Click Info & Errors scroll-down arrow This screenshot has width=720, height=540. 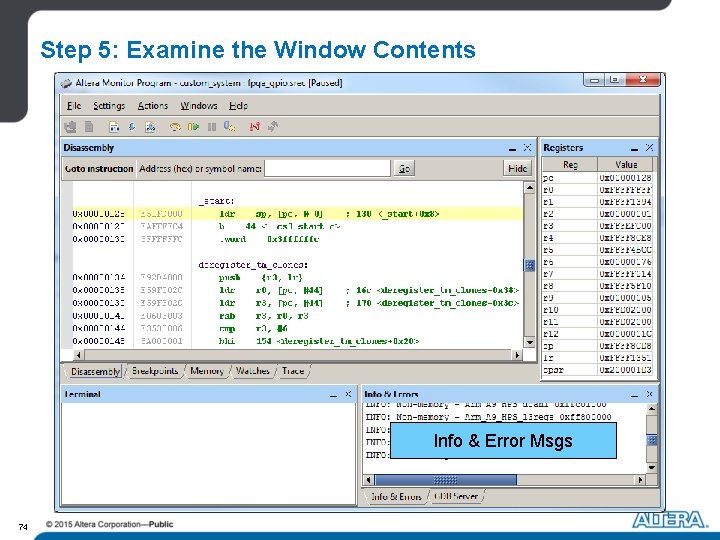[x=652, y=468]
